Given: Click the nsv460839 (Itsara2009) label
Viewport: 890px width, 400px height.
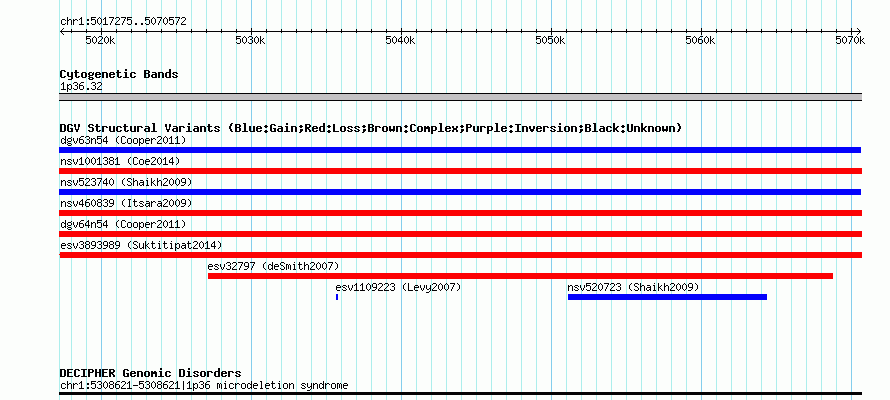Looking at the screenshot, I should click(126, 203).
